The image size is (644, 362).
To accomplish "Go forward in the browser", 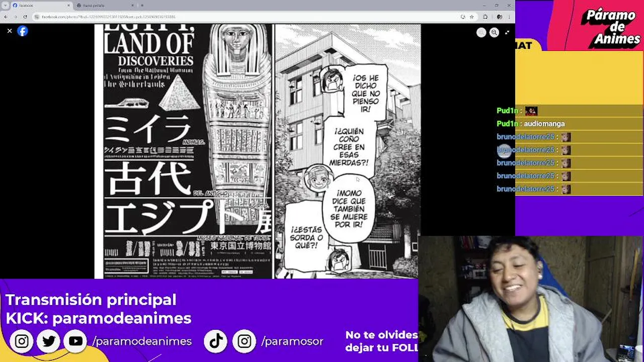I will click(15, 17).
